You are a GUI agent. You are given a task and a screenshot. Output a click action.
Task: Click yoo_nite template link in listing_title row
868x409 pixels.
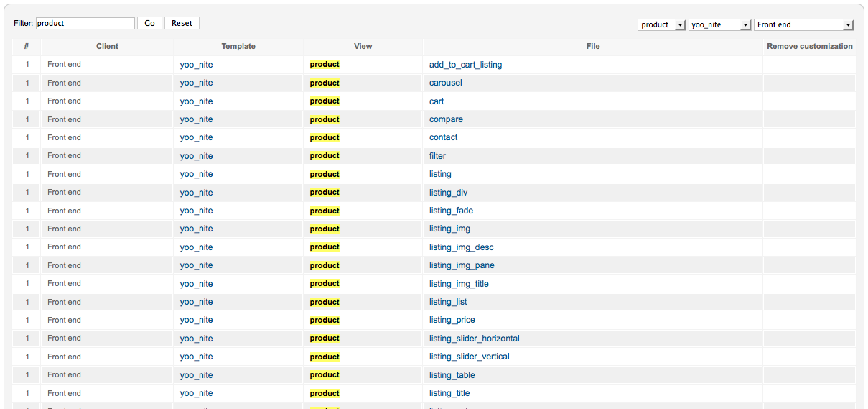coord(196,393)
